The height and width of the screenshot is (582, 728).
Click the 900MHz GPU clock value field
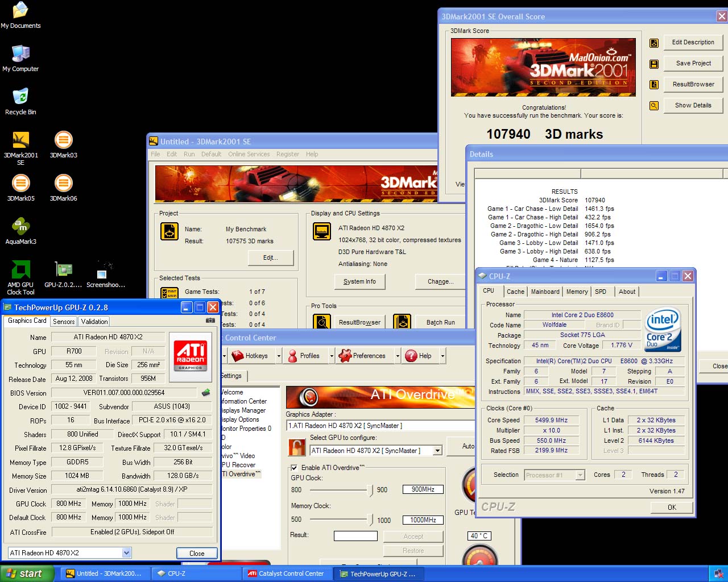[423, 489]
